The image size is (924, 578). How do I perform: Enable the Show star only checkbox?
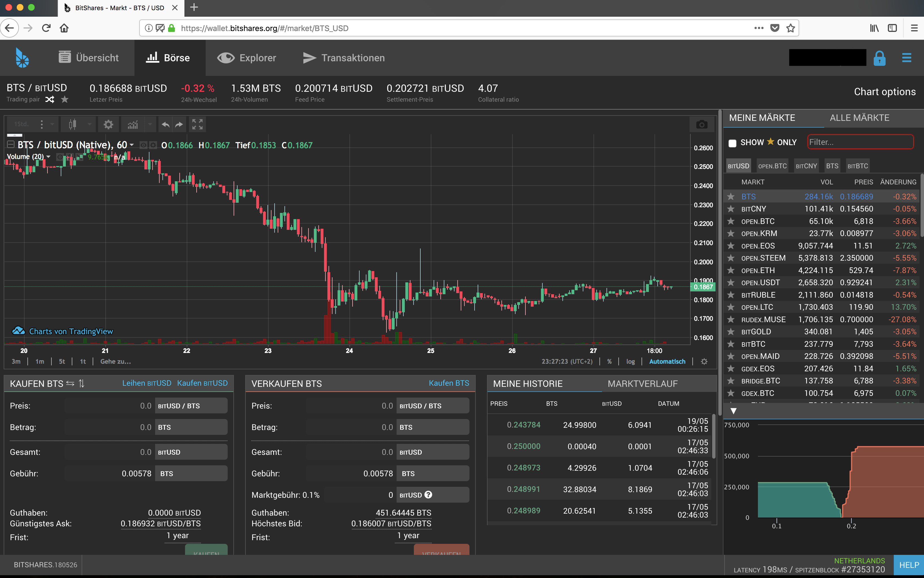coord(732,143)
